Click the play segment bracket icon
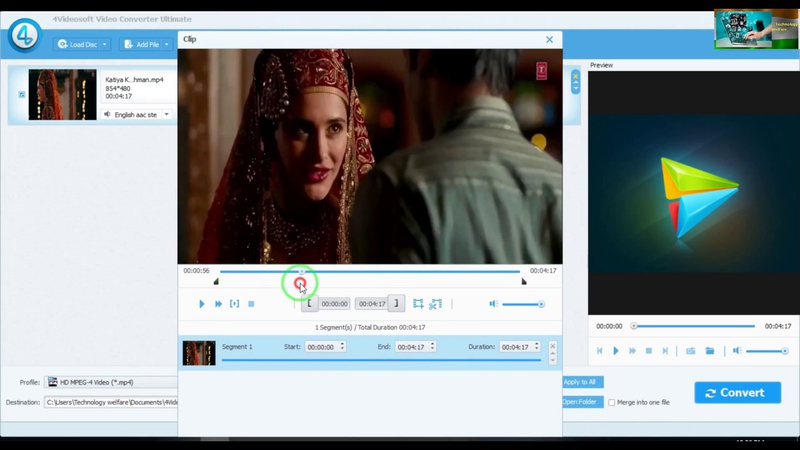The width and height of the screenshot is (800, 450). (235, 304)
